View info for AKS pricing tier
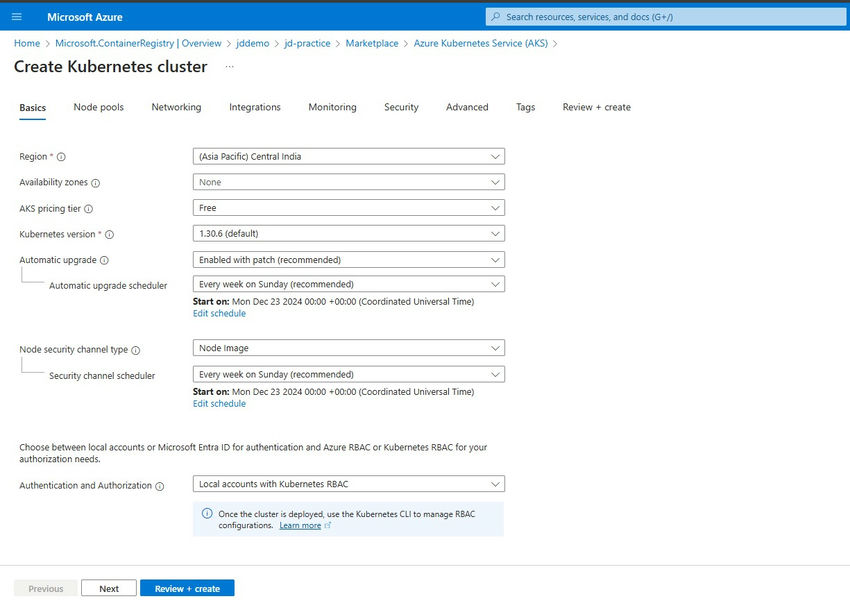The image size is (850, 601). [x=86, y=208]
